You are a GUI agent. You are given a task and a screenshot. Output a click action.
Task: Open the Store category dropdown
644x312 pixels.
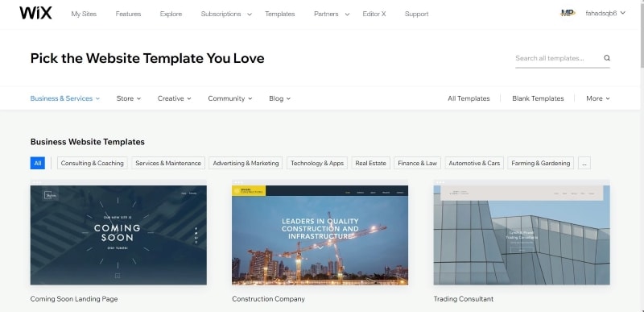(129, 98)
